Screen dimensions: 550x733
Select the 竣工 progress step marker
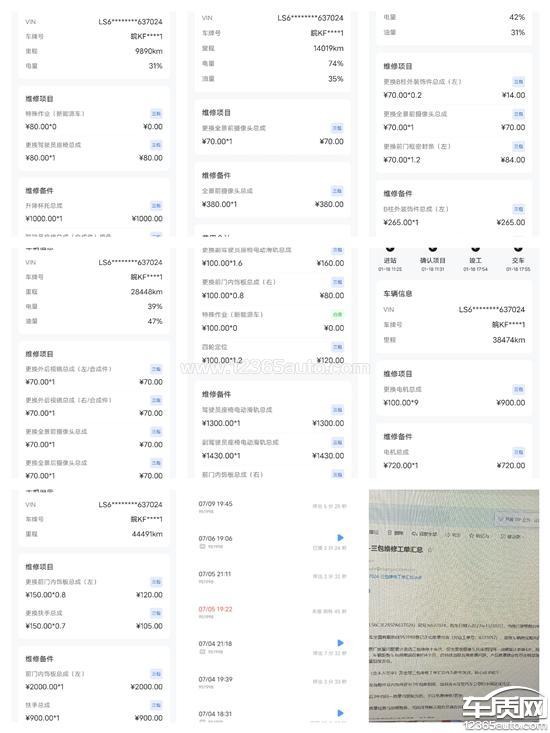click(x=475, y=248)
